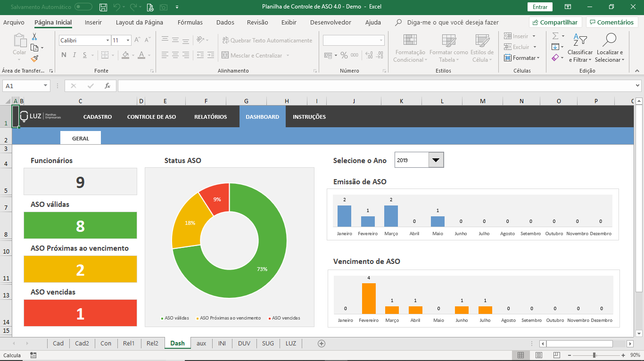
Task: Switch to the aux sheet tab
Action: pos(201,343)
